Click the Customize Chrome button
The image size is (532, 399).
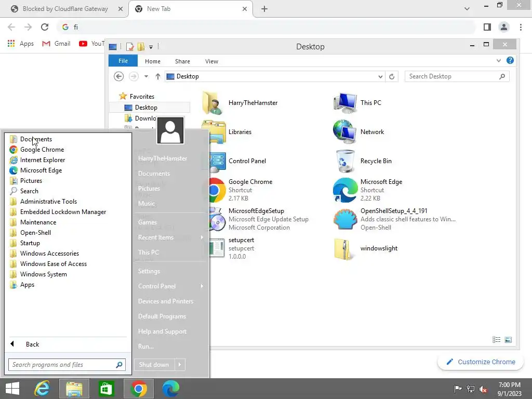481,362
